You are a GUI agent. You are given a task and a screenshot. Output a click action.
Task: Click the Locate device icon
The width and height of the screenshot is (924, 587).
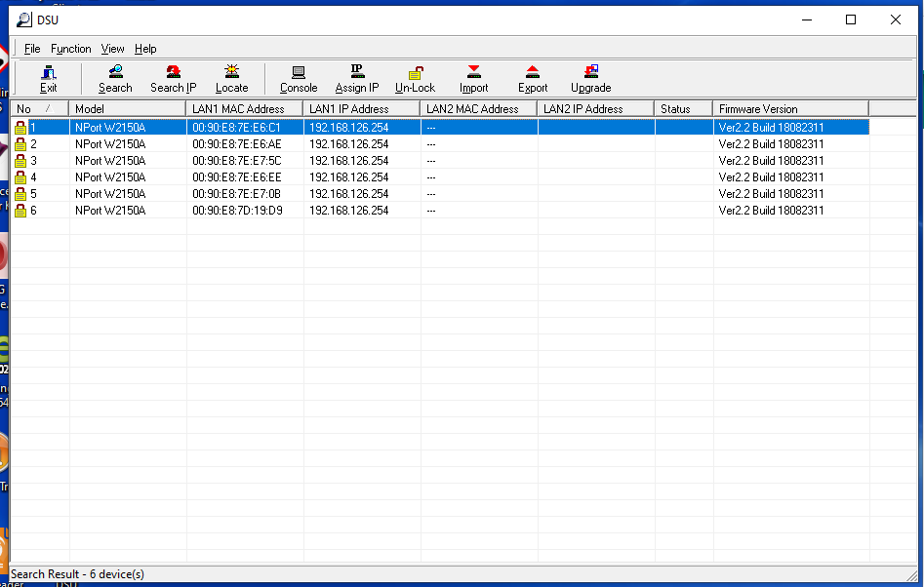point(232,78)
